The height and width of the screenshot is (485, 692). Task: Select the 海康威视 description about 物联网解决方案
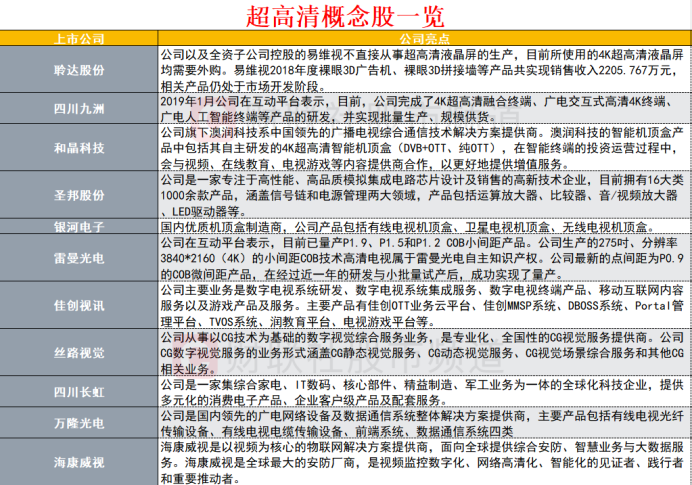(x=422, y=462)
